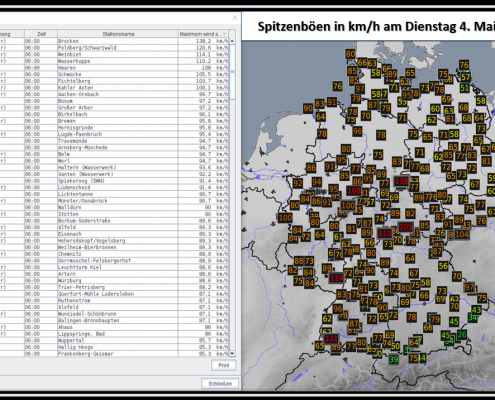
Task: Select the Lüdenscheid station row
Action: (114, 187)
